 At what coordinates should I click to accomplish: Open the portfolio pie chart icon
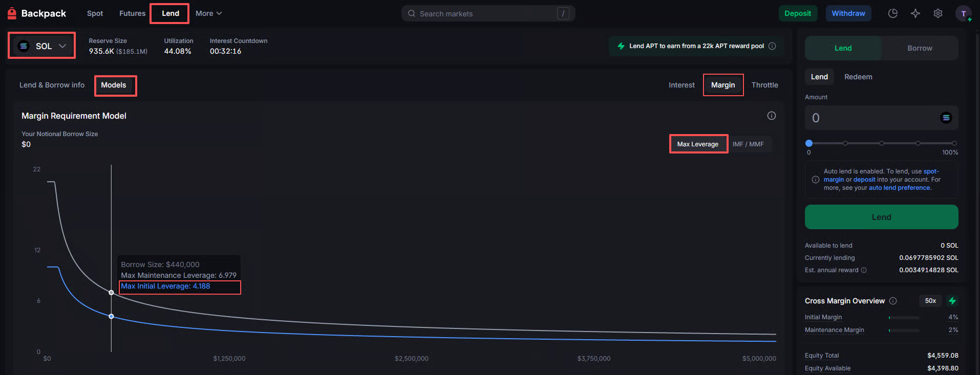[x=892, y=13]
